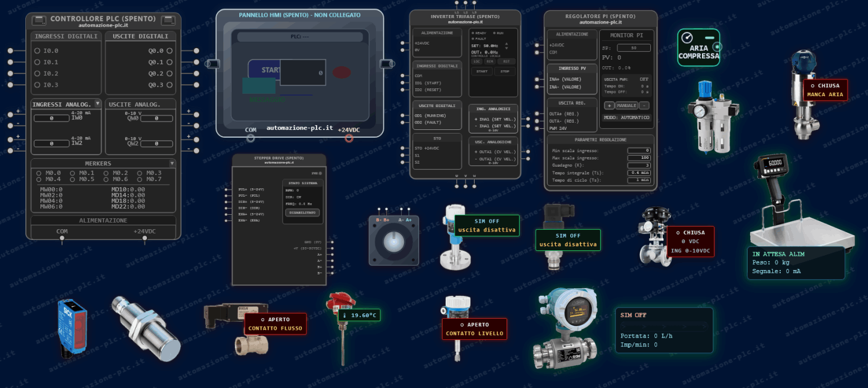Click the MANUALE button on PI regulator

coord(626,105)
